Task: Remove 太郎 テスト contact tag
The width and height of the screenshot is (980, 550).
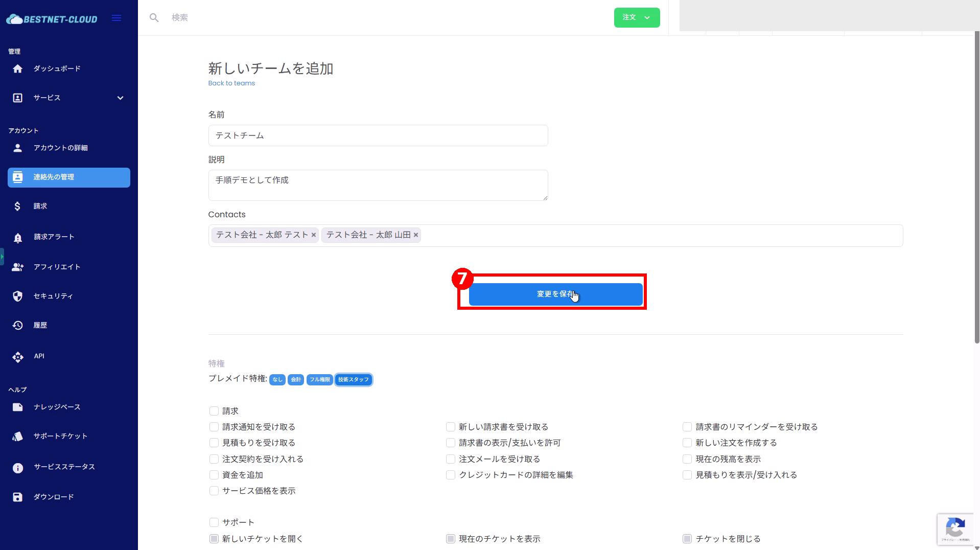Action: [x=314, y=235]
